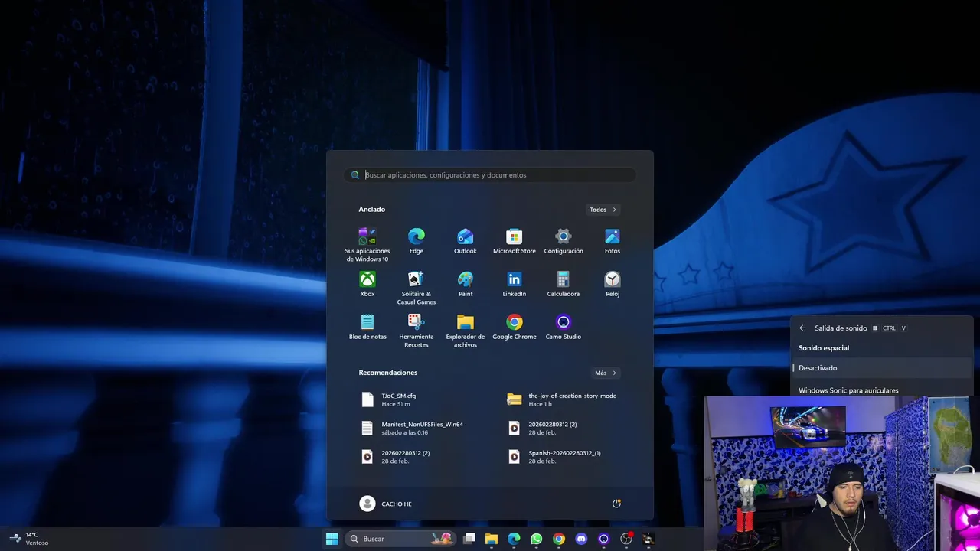980x551 pixels.
Task: Launch Solitaire & Casual Games
Action: (x=416, y=288)
